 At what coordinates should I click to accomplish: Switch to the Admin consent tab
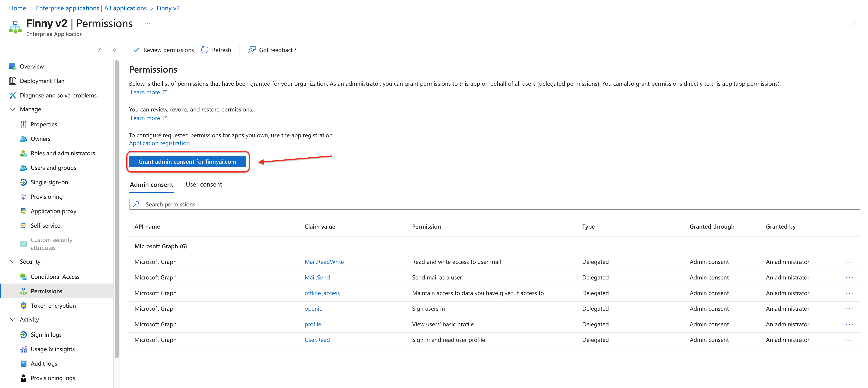pyautogui.click(x=151, y=185)
